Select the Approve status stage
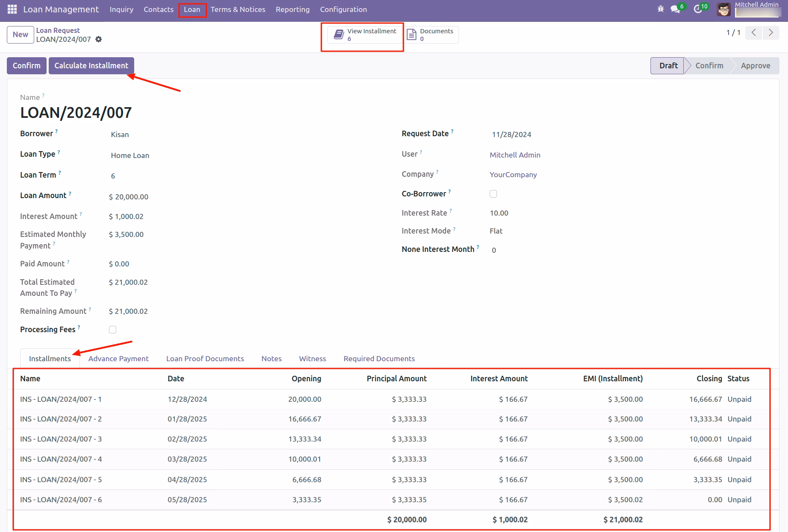This screenshot has height=532, width=788. pos(755,66)
